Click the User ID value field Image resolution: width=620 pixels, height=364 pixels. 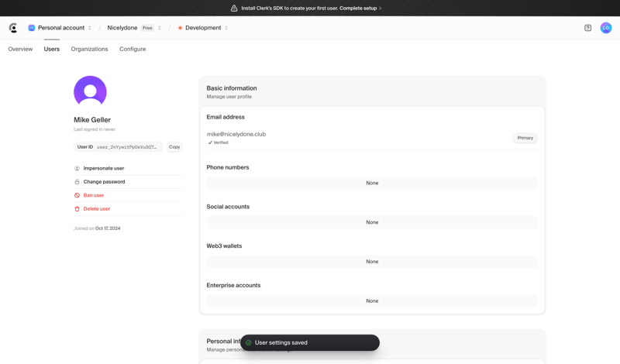point(119,147)
